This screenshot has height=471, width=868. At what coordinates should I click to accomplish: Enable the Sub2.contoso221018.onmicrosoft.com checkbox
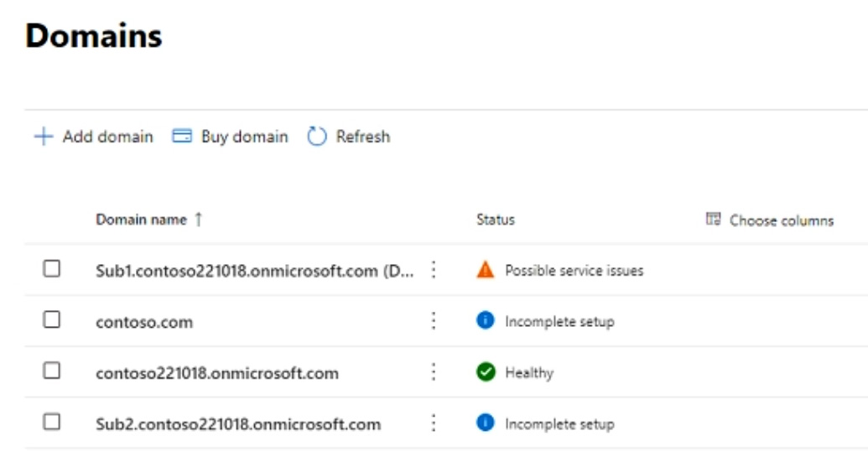click(52, 422)
